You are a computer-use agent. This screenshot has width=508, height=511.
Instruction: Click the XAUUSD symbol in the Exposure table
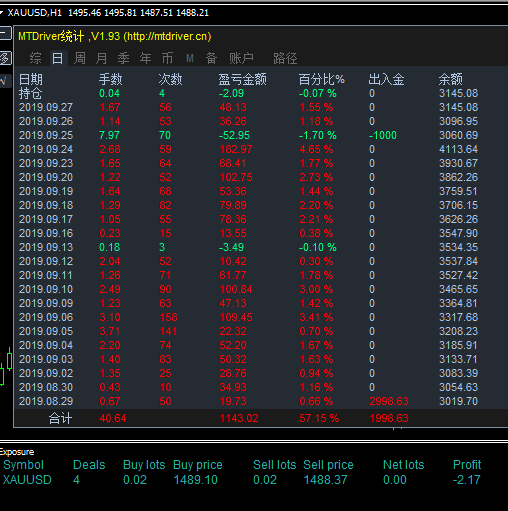tap(27, 480)
